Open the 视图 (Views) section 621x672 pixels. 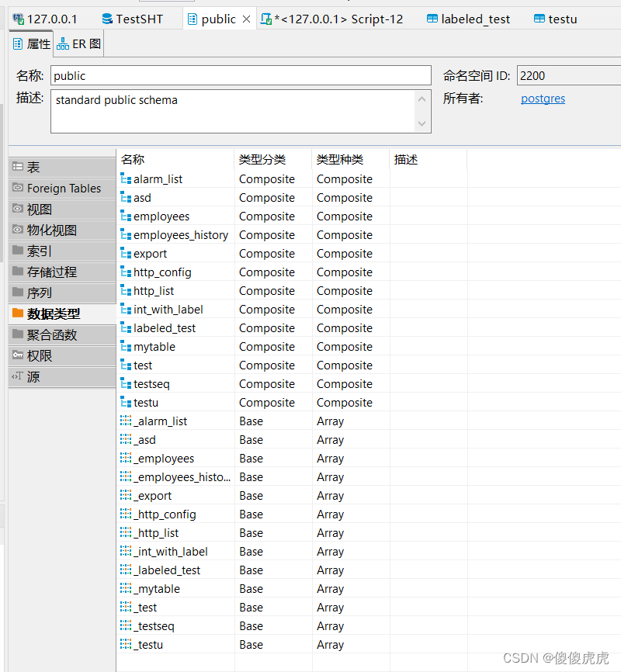pyautogui.click(x=35, y=209)
